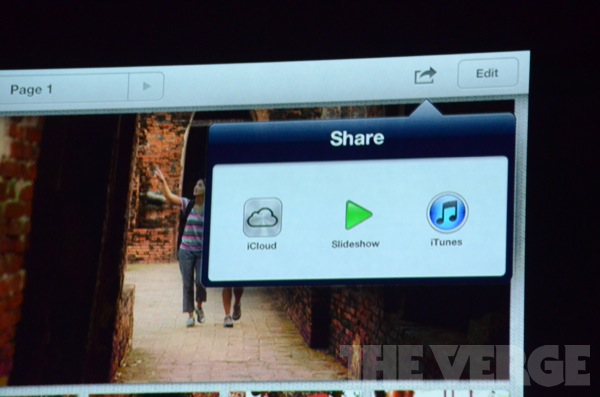Click the Share popover title
This screenshot has height=397, width=600.
tap(357, 138)
